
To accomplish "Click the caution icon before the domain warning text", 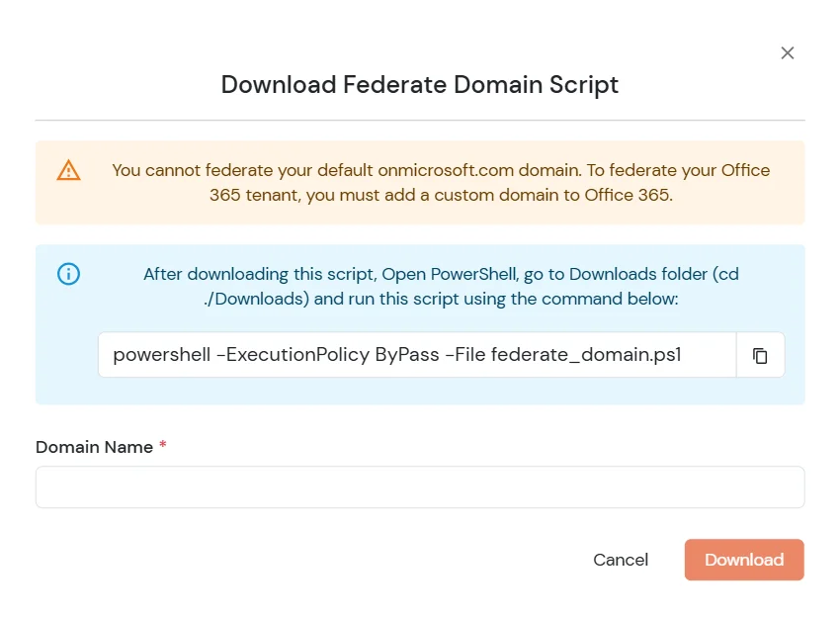I will tap(68, 170).
